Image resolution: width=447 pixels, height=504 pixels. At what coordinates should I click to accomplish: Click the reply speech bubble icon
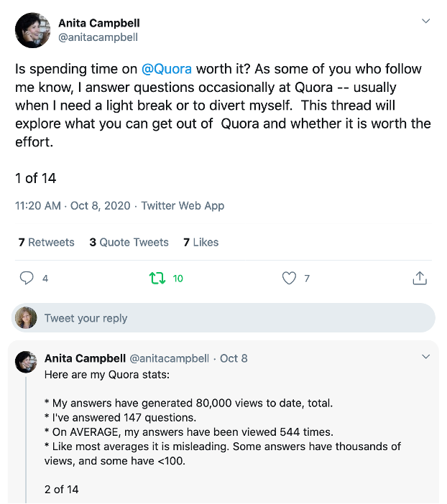[27, 278]
